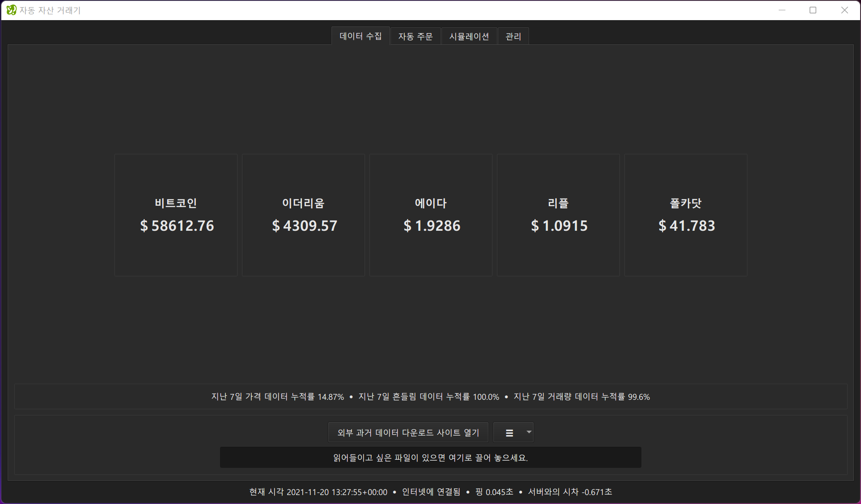Select the 비트코인 price card
The height and width of the screenshot is (504, 861).
point(176,215)
